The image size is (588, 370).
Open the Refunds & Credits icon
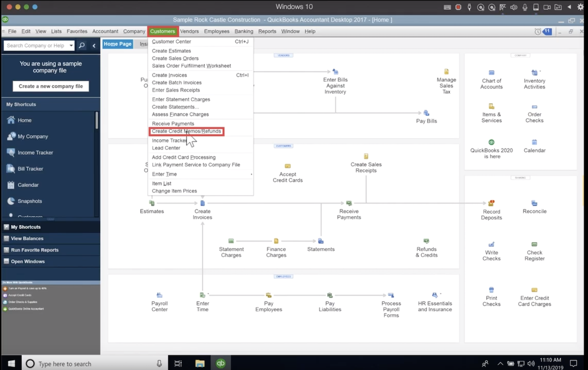426,241
